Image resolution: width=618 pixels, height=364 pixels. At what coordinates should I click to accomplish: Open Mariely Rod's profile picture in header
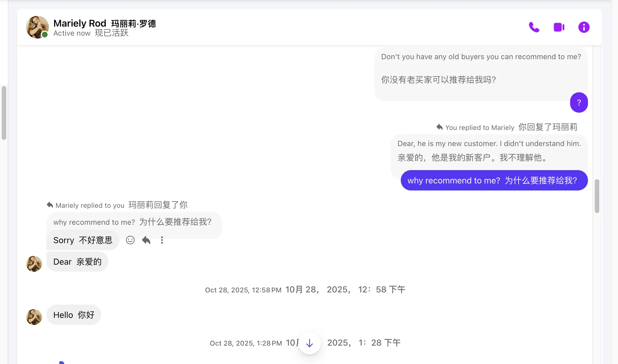click(x=37, y=27)
